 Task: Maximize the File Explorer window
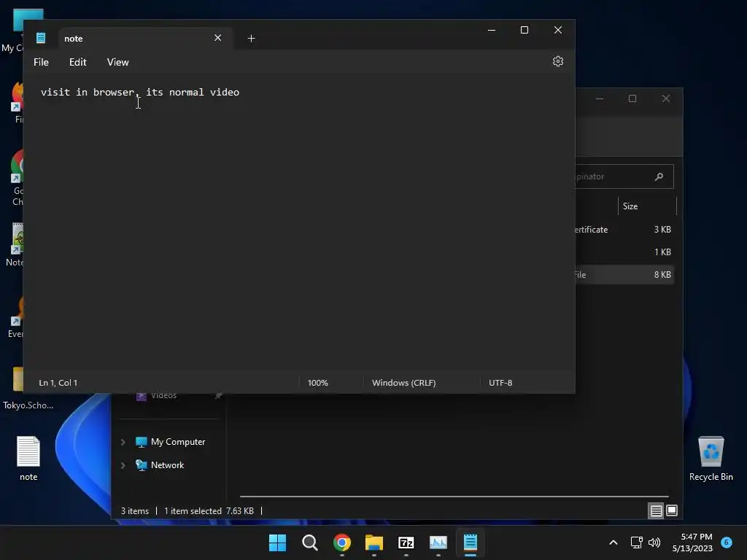[x=632, y=98]
